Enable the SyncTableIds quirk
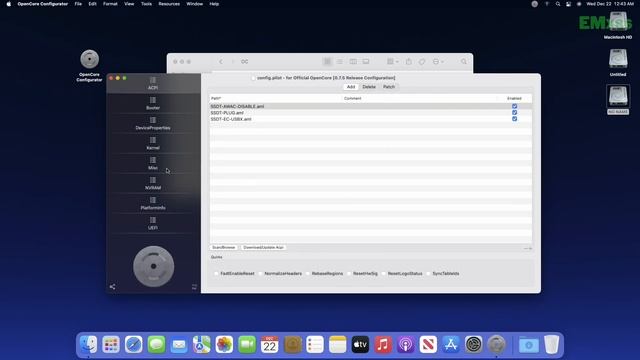The width and height of the screenshot is (640, 360). (429, 273)
